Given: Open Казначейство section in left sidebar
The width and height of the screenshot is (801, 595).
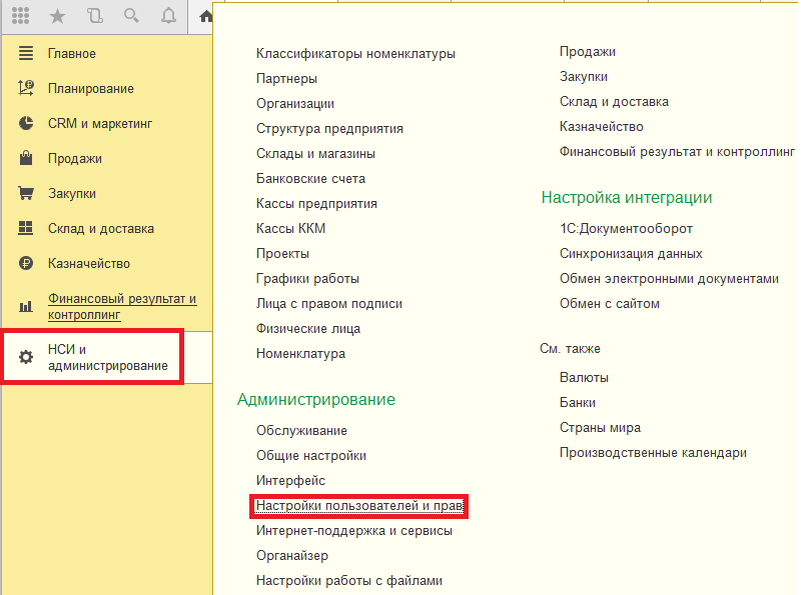Looking at the screenshot, I should click(89, 264).
